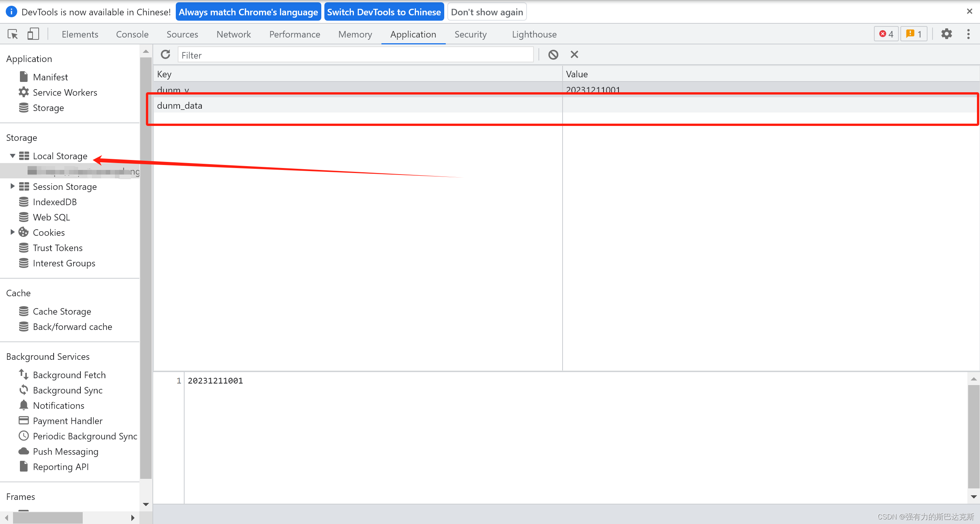
Task: Click the 20231211001 value in preview pane
Action: (215, 380)
